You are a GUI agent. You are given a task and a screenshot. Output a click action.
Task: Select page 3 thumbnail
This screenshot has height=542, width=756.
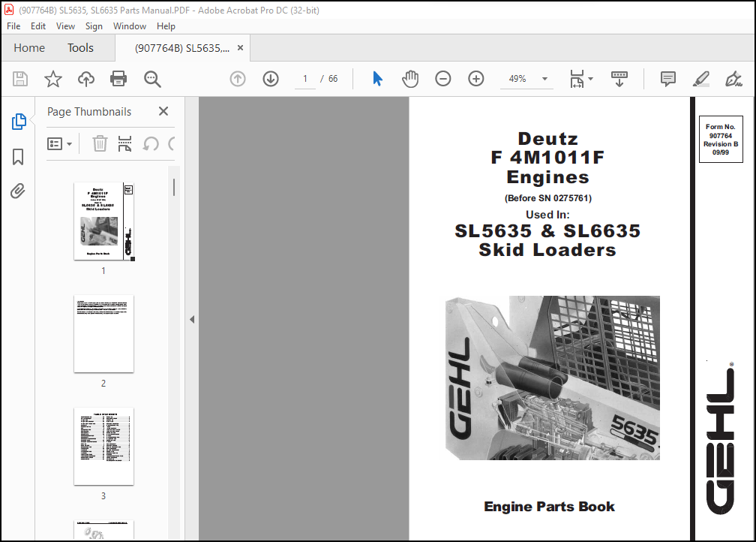tap(103, 447)
